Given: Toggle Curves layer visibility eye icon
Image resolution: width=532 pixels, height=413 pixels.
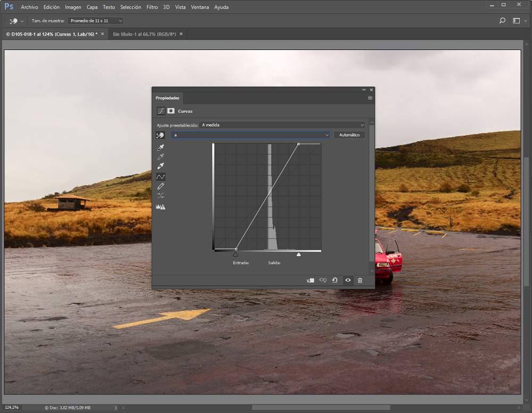Looking at the screenshot, I should click(x=348, y=280).
